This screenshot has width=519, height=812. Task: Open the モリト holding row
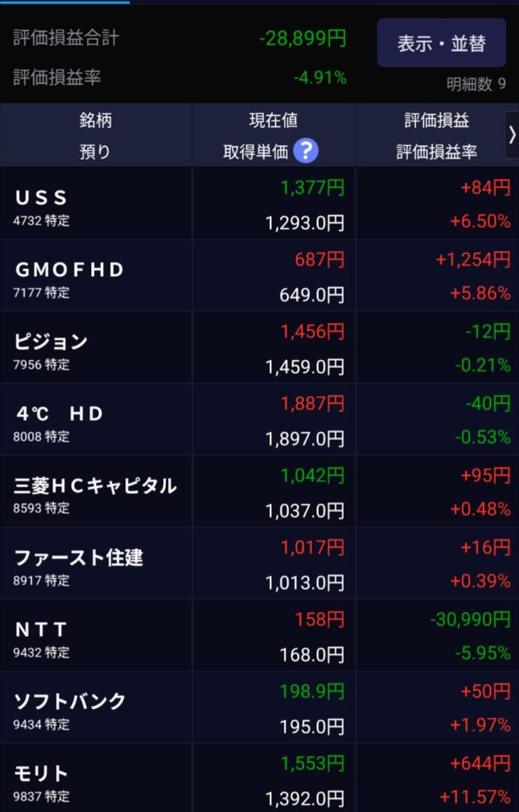pos(95,780)
